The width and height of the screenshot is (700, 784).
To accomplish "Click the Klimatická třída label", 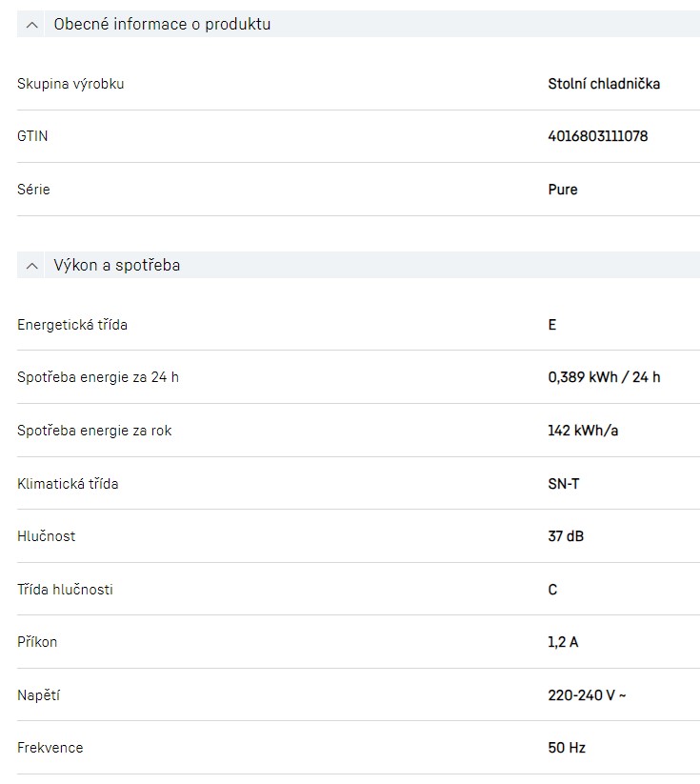I will click(68, 484).
